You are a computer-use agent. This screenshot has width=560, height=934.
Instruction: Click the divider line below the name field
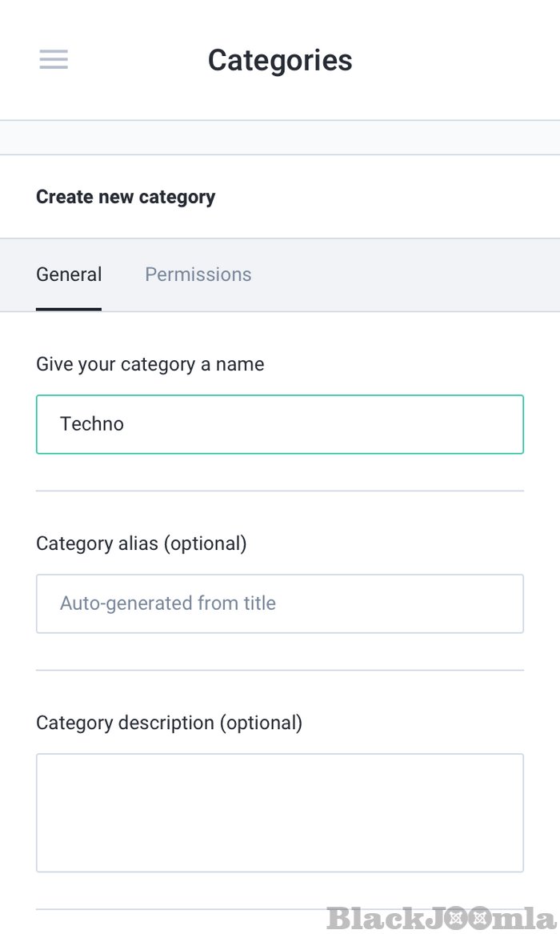click(x=280, y=491)
